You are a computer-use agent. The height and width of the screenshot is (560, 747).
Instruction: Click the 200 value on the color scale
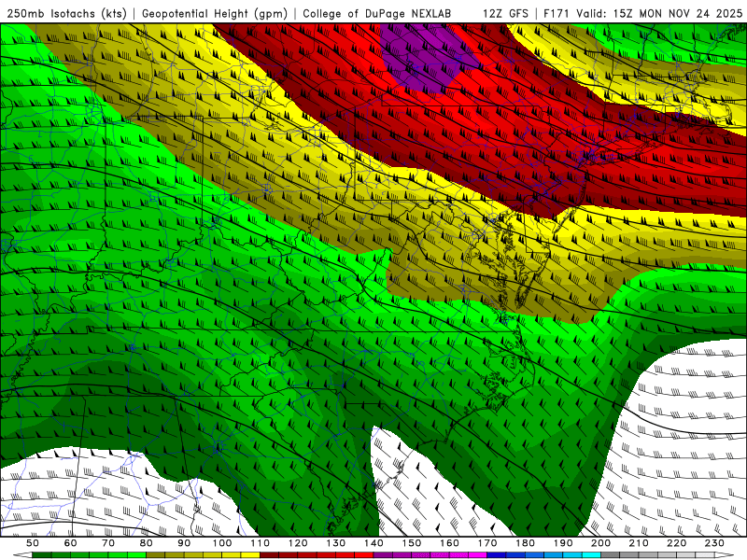pyautogui.click(x=600, y=543)
